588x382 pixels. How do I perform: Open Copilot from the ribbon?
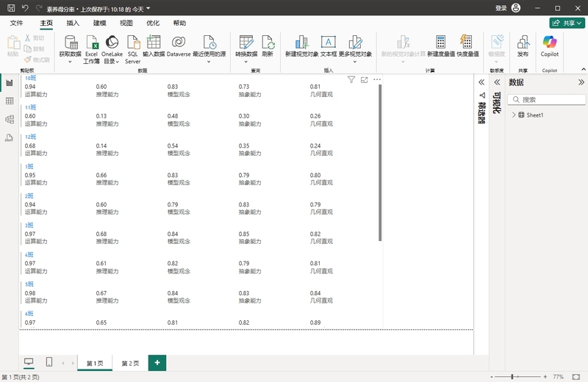(x=550, y=46)
